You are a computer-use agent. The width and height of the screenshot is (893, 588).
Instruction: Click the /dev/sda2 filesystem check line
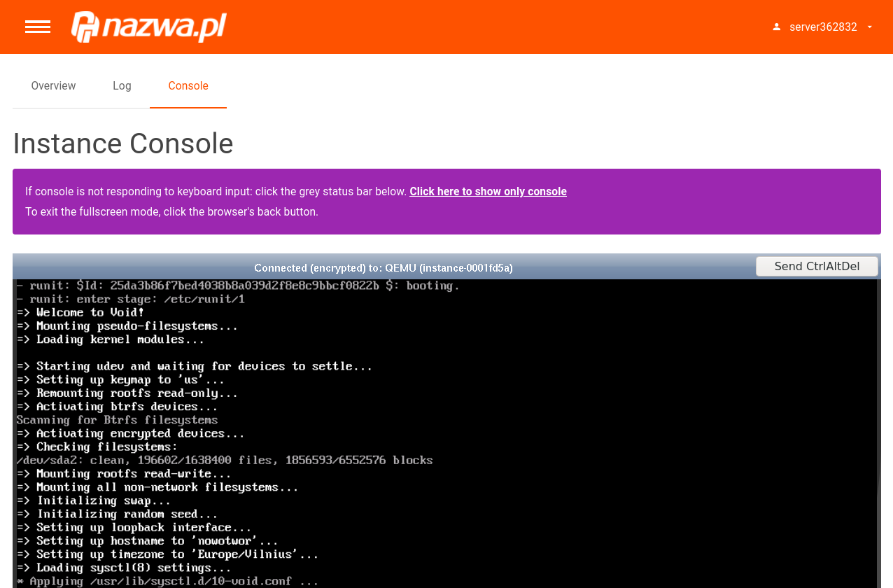coord(225,461)
